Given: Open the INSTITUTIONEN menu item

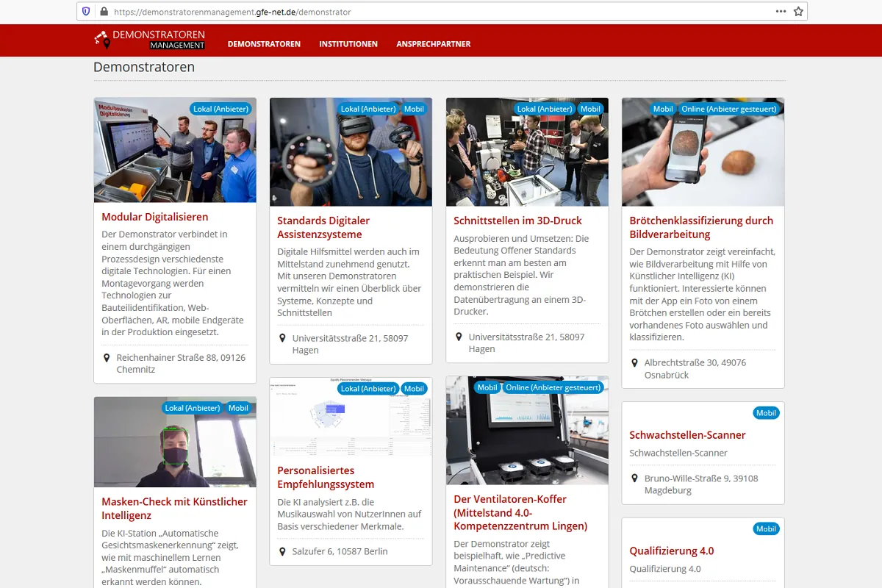Looking at the screenshot, I should (x=348, y=44).
